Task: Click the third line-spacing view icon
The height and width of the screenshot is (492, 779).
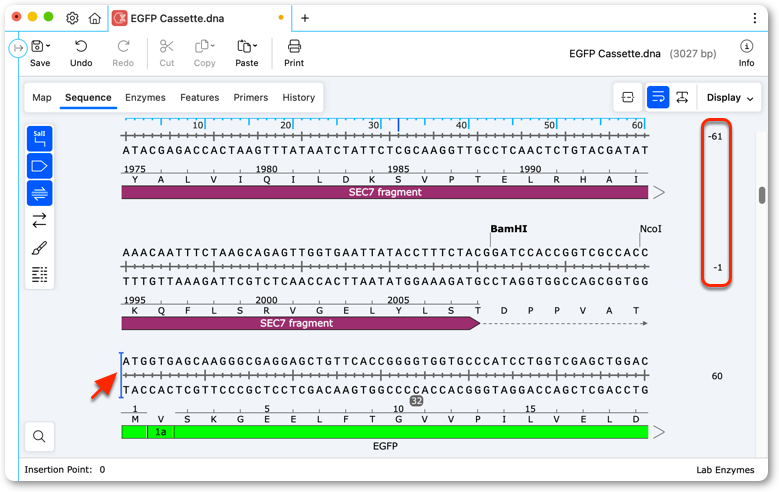Action: click(x=683, y=97)
